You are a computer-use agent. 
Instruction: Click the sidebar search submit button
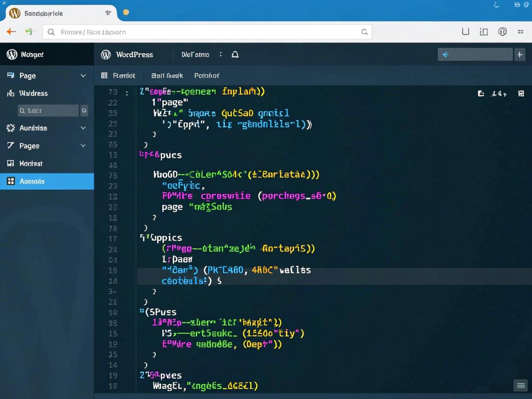tap(84, 111)
